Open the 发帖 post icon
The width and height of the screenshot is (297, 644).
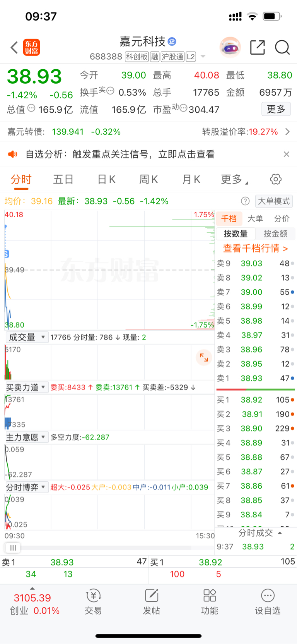point(152,595)
